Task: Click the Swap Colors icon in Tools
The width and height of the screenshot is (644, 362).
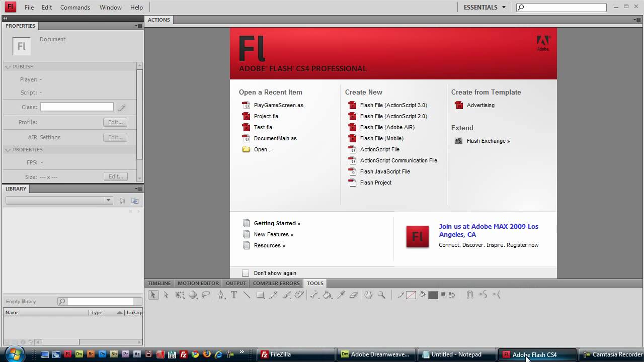Action: [x=452, y=295]
